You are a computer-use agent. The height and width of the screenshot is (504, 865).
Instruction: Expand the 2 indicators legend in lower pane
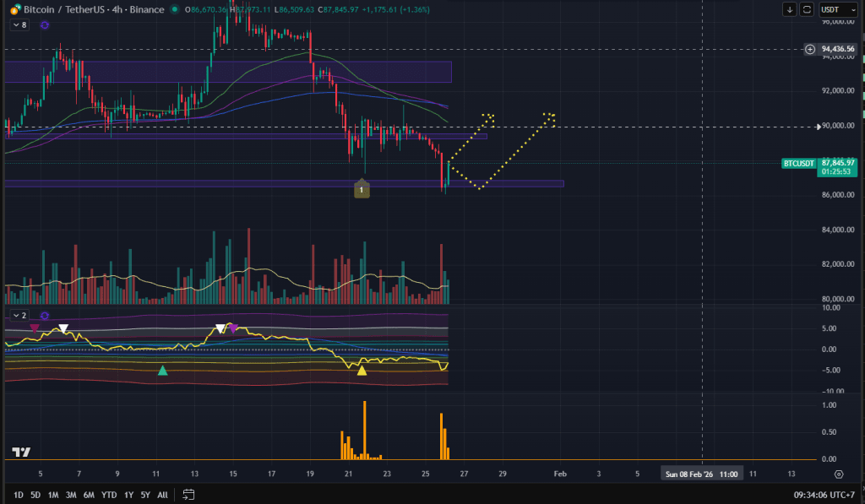tap(19, 315)
